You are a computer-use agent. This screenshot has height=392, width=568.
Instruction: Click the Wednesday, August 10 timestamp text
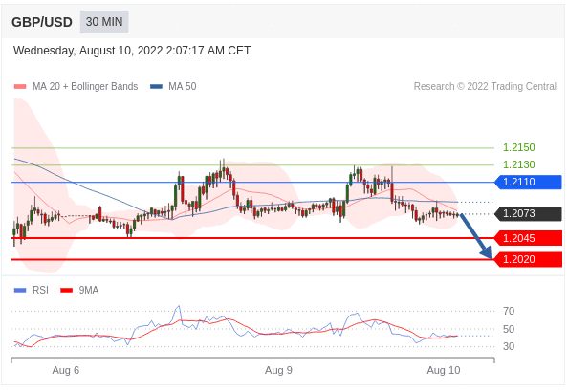pos(132,51)
